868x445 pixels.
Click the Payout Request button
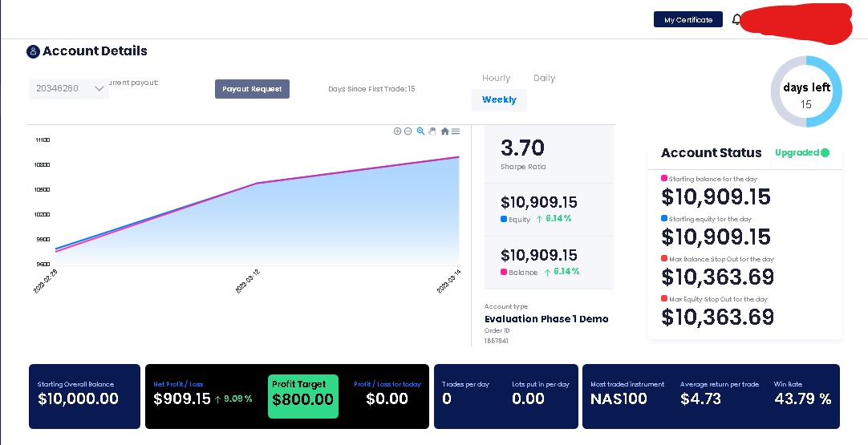[x=252, y=88]
